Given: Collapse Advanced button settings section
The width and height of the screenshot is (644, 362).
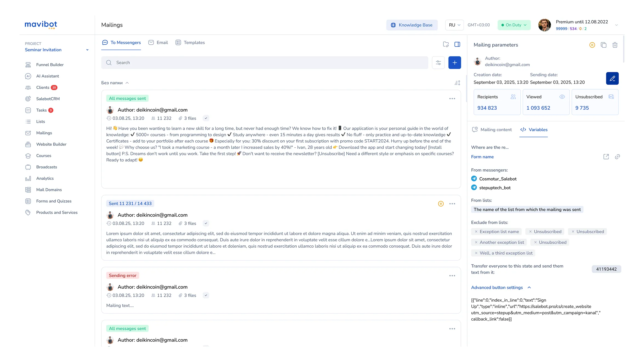Looking at the screenshot, I should click(529, 288).
